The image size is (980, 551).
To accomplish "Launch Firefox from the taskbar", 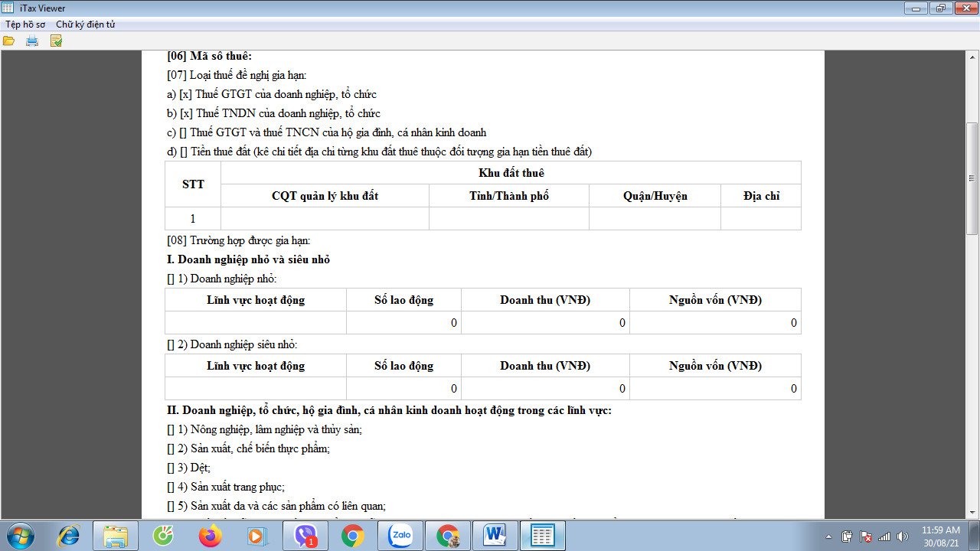I will [x=210, y=536].
